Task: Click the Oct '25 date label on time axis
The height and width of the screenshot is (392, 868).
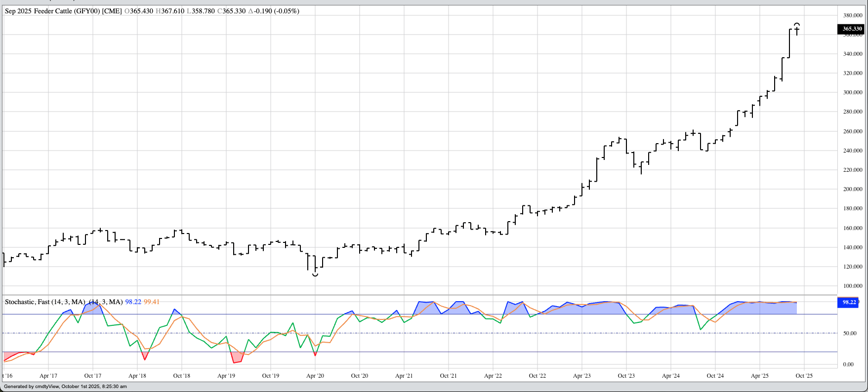Action: [x=804, y=376]
